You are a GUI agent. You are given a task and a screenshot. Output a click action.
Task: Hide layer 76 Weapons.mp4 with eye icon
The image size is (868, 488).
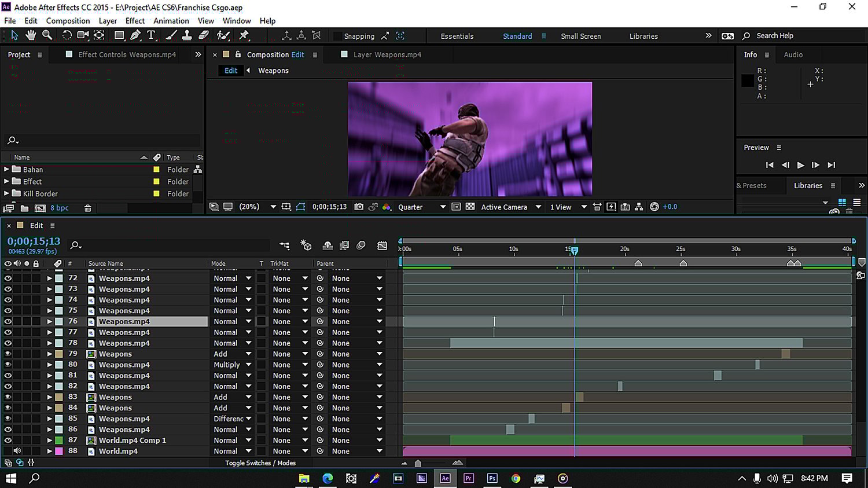coord(8,321)
